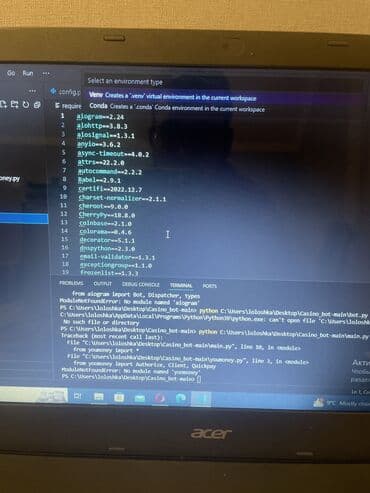Switch to the PORTS panel tab
The height and width of the screenshot is (493, 370).
coord(209,286)
